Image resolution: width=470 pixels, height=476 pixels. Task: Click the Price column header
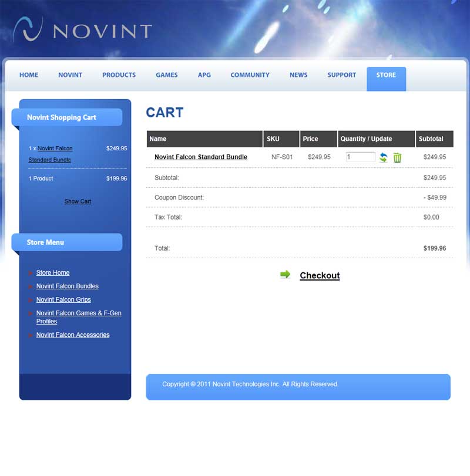(x=318, y=139)
